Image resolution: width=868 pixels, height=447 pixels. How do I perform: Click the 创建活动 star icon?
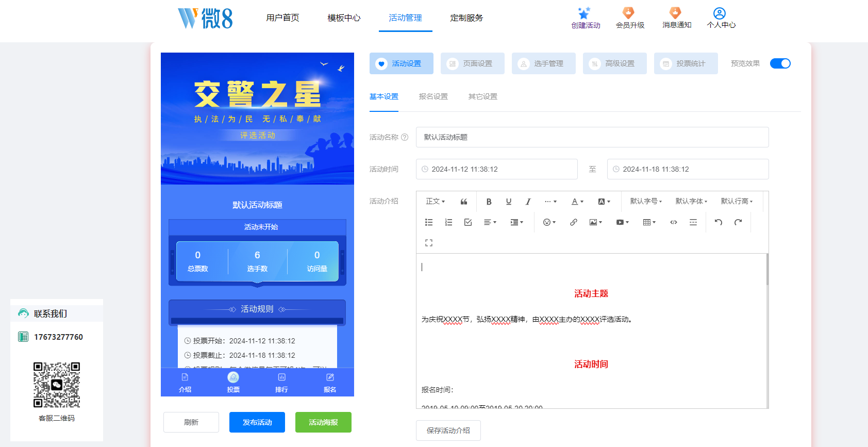coord(584,13)
